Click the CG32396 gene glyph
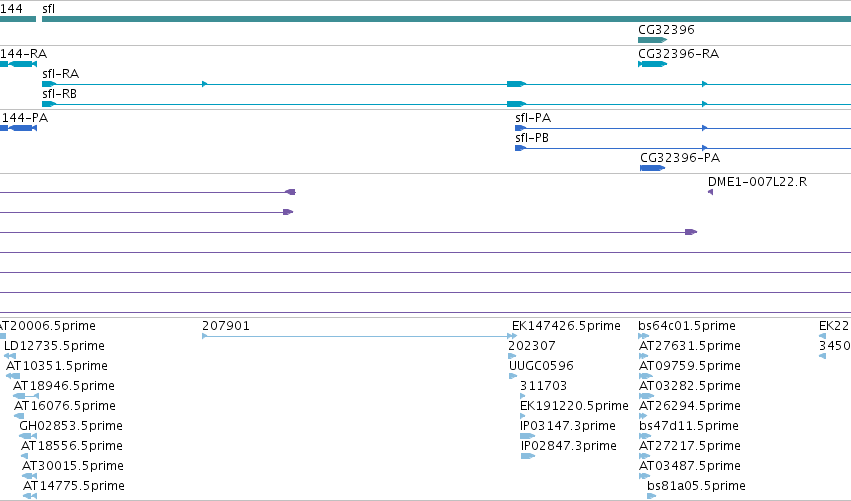 [x=652, y=40]
